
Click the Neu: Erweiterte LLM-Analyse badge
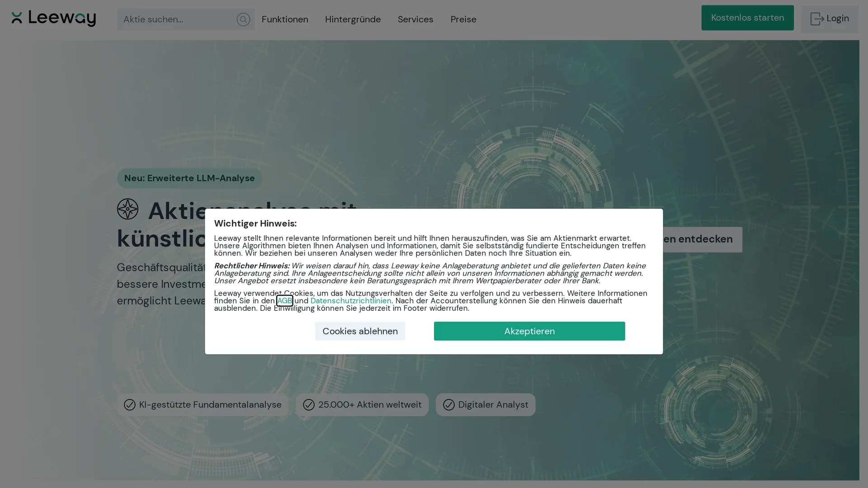(x=189, y=178)
